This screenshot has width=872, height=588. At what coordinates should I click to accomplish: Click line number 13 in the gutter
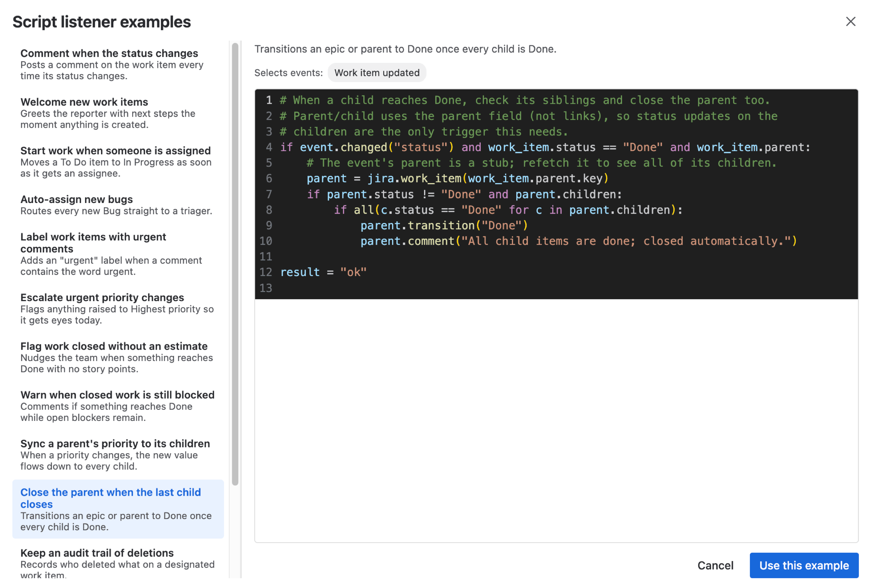[266, 288]
